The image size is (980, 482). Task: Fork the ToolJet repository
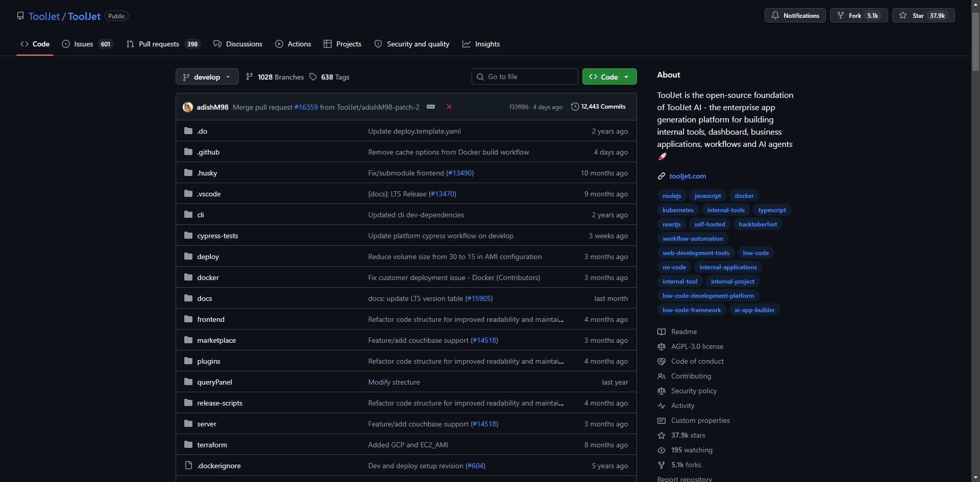(859, 15)
